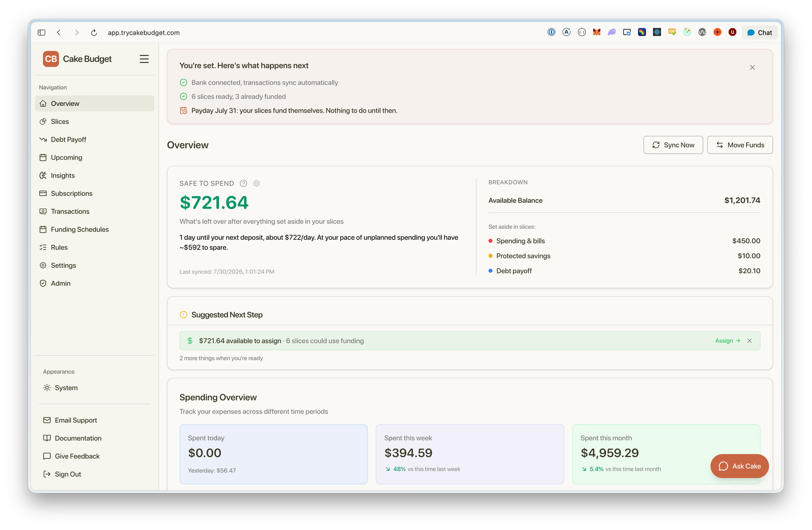The height and width of the screenshot is (530, 812).
Task: Open Funding Schedules
Action: (94, 229)
